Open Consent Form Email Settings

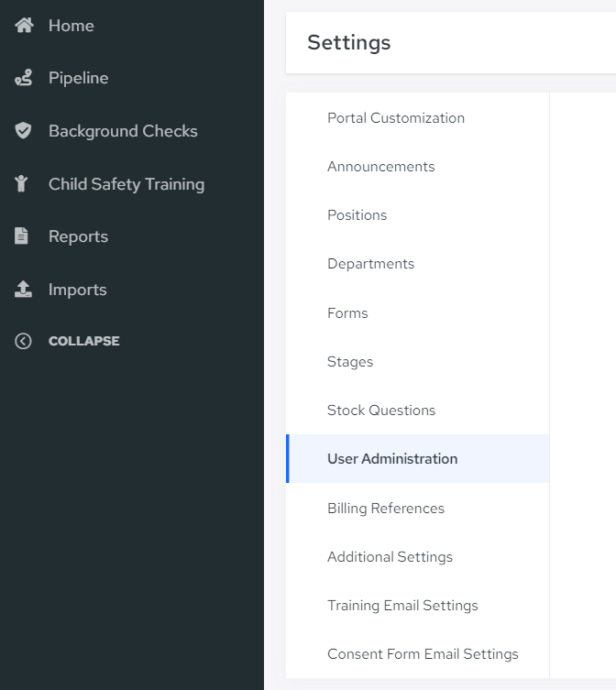(x=417, y=654)
